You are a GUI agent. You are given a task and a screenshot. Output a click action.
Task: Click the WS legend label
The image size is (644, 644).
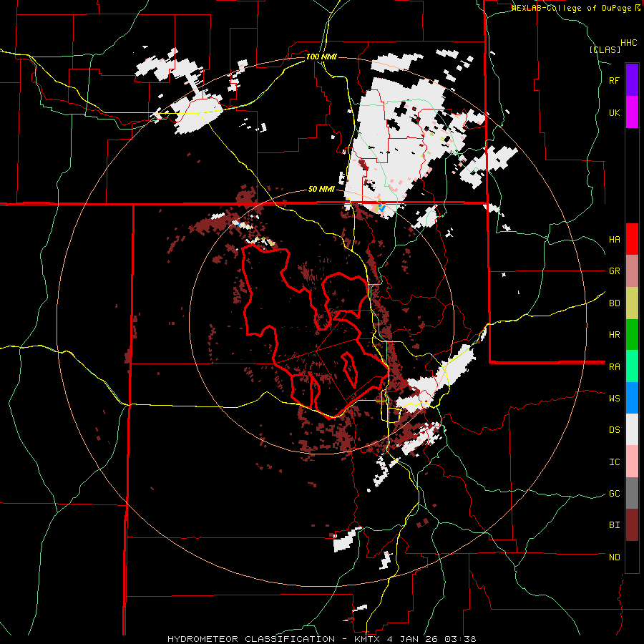click(x=615, y=399)
